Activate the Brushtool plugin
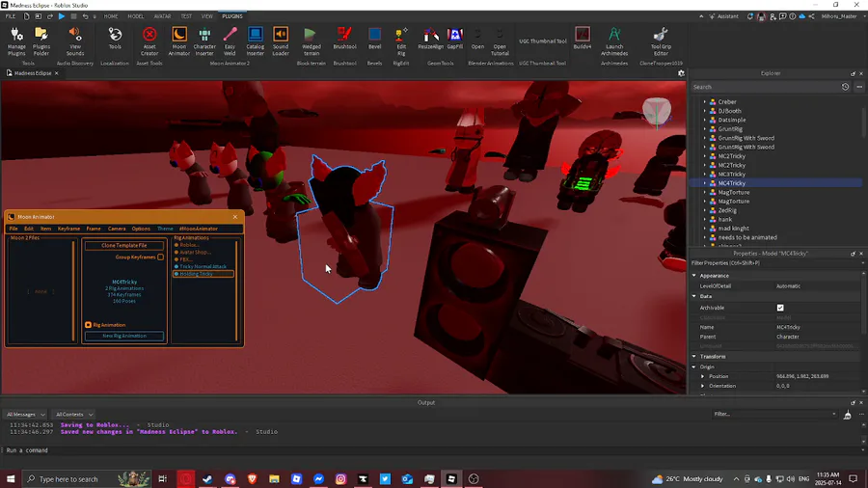 [x=344, y=39]
